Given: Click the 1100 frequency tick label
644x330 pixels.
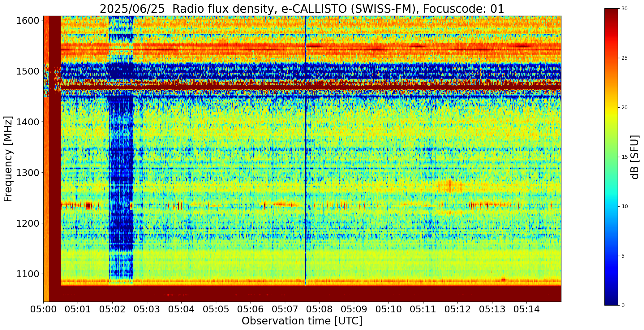Looking at the screenshot, I should [28, 274].
